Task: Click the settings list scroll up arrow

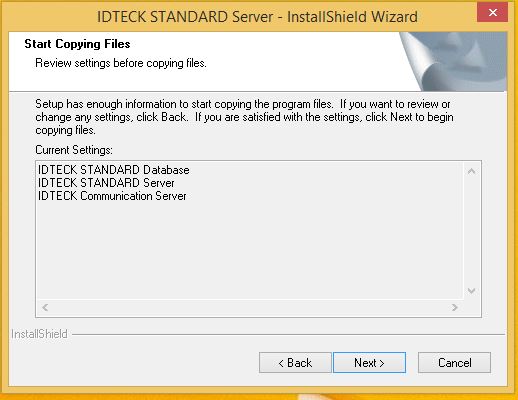Action: (471, 171)
